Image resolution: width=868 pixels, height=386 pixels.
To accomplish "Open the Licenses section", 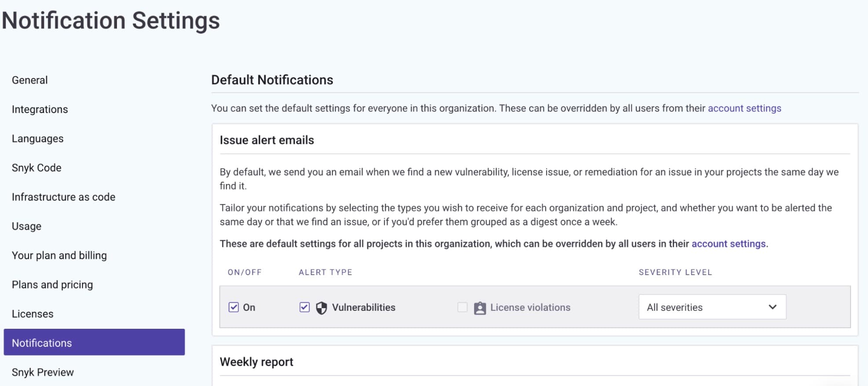I will (33, 314).
